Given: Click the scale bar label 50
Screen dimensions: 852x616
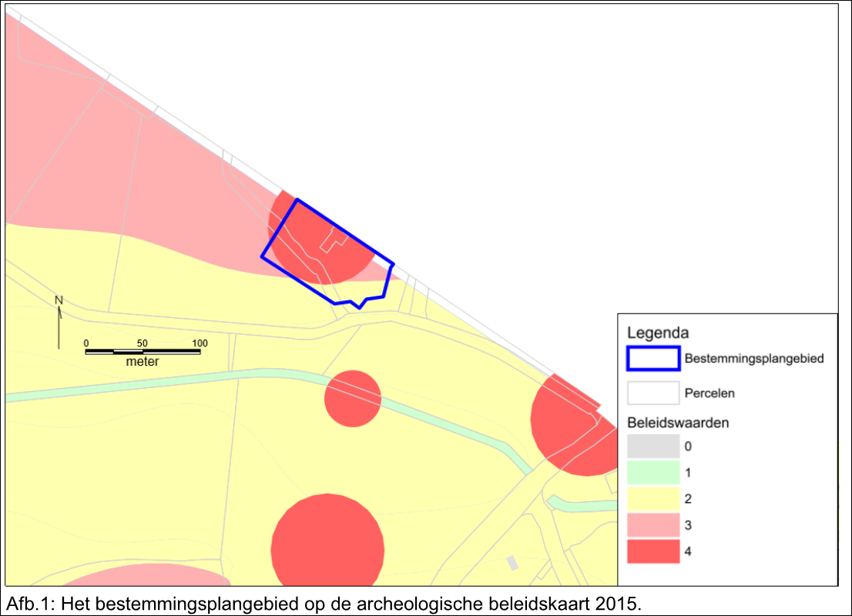Looking at the screenshot, I should point(143,343).
